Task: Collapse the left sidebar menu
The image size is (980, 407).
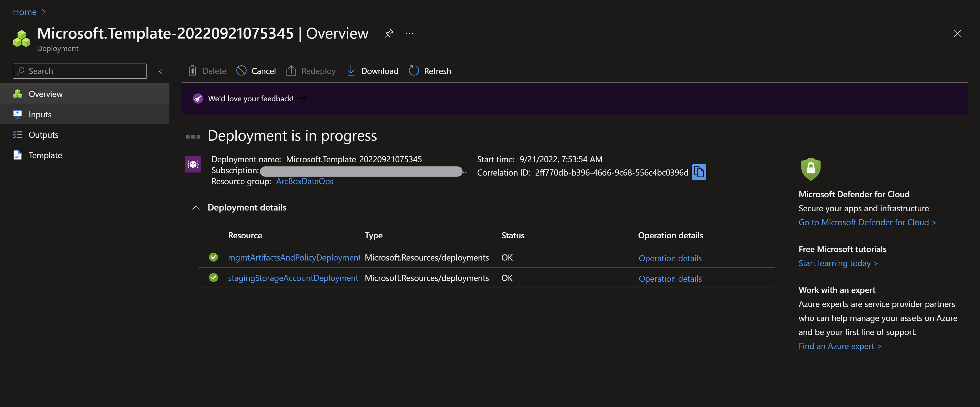Action: tap(159, 71)
